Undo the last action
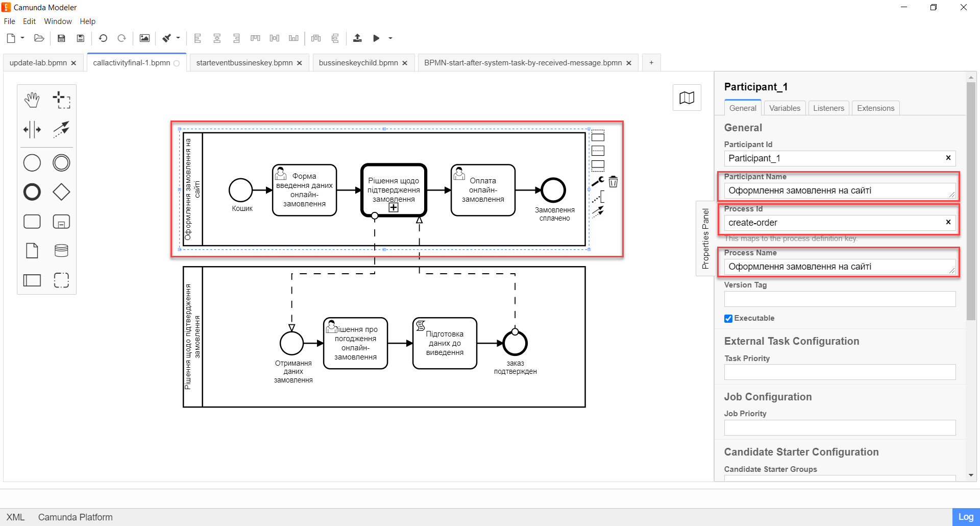 click(103, 38)
